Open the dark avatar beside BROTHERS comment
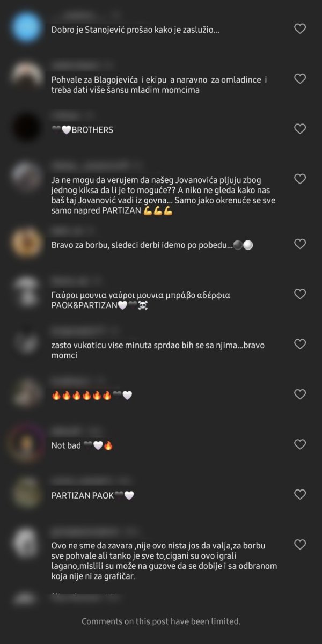 click(26, 127)
